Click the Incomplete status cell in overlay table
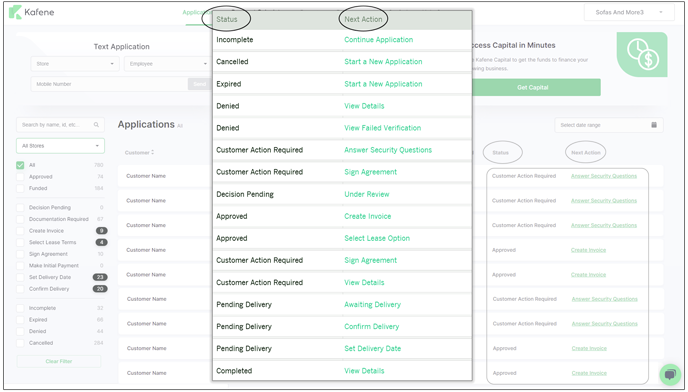 [235, 40]
